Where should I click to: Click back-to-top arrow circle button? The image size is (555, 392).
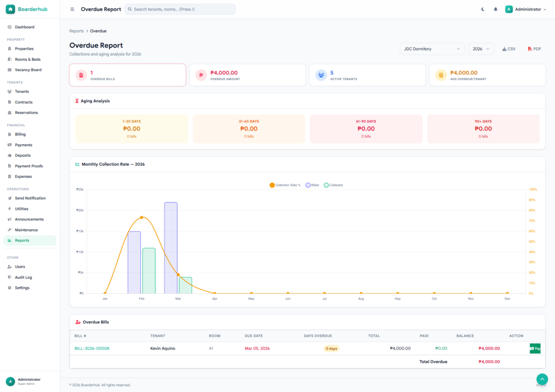[542, 379]
